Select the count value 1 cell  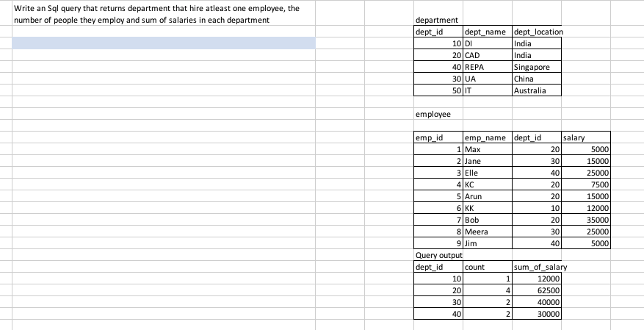point(488,279)
